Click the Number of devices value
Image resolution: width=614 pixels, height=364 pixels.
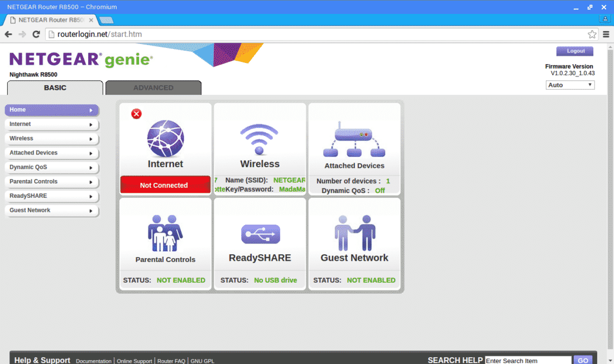point(388,181)
